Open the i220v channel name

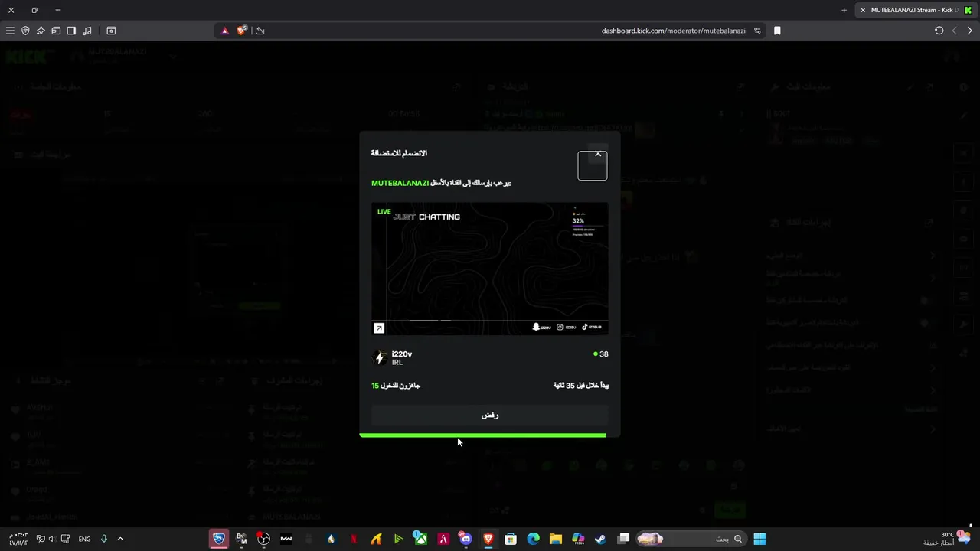coord(402,354)
